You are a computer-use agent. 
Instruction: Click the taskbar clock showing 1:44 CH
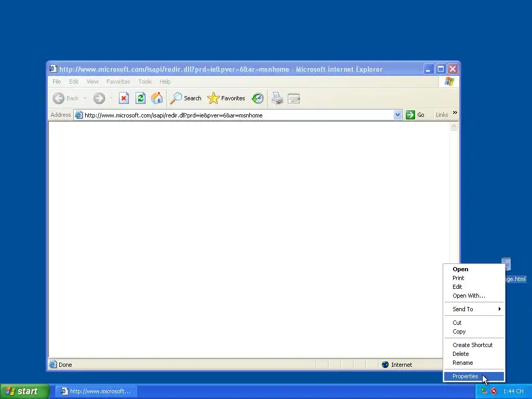tap(513, 391)
